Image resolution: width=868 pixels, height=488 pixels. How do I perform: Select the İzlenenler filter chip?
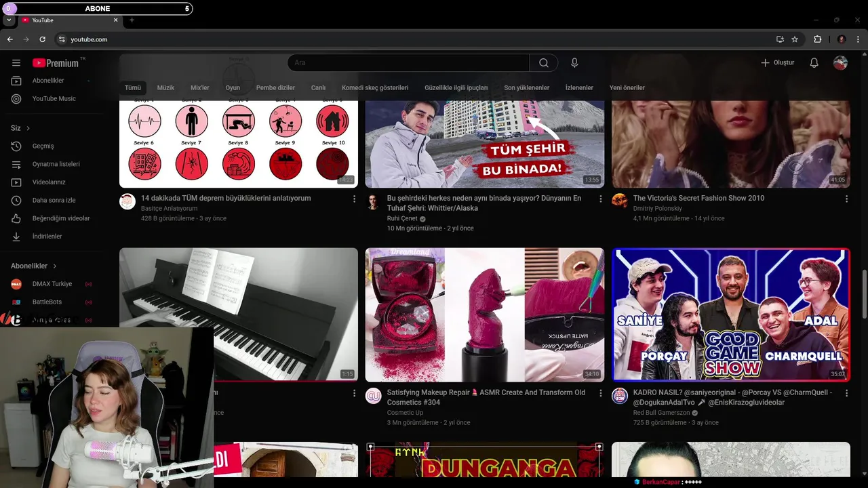(579, 88)
